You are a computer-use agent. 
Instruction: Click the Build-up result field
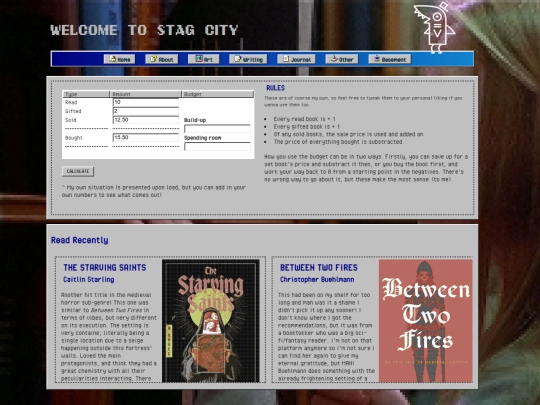[217, 129]
